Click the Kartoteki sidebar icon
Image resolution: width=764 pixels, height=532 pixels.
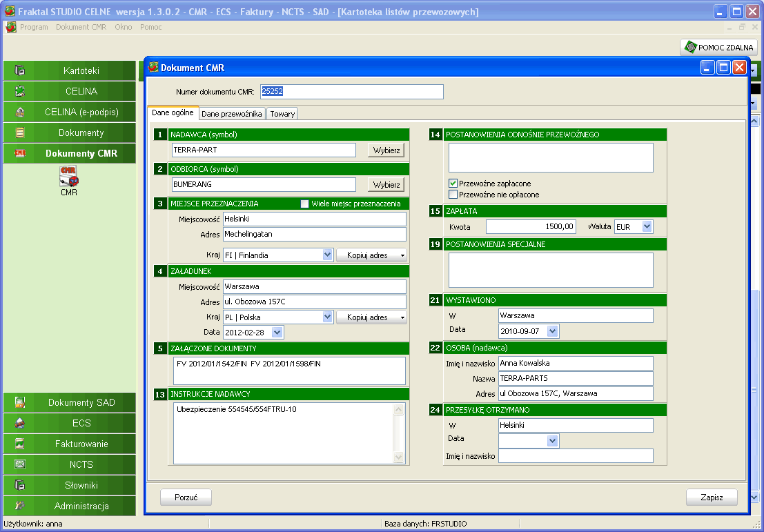point(20,70)
